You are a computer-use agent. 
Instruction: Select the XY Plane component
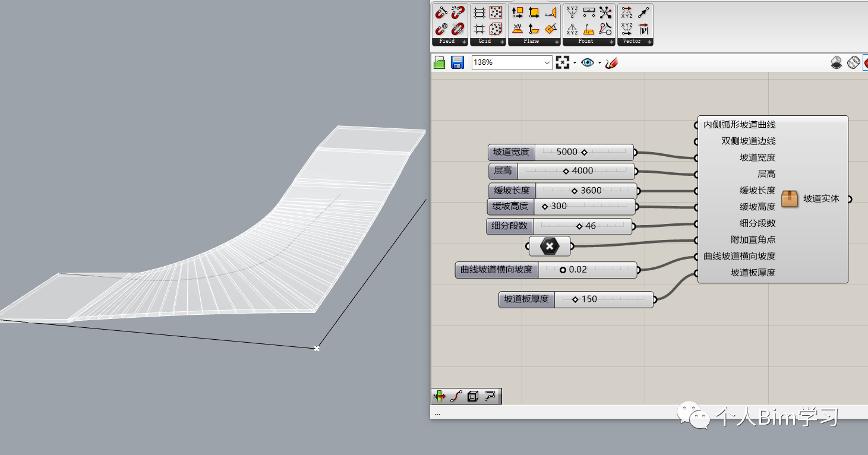(x=517, y=29)
